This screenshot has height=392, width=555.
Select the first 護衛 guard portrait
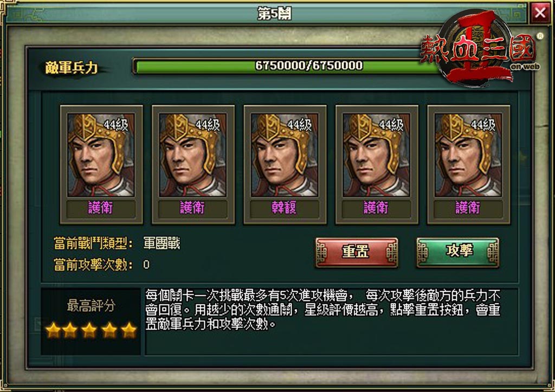pyautogui.click(x=101, y=155)
